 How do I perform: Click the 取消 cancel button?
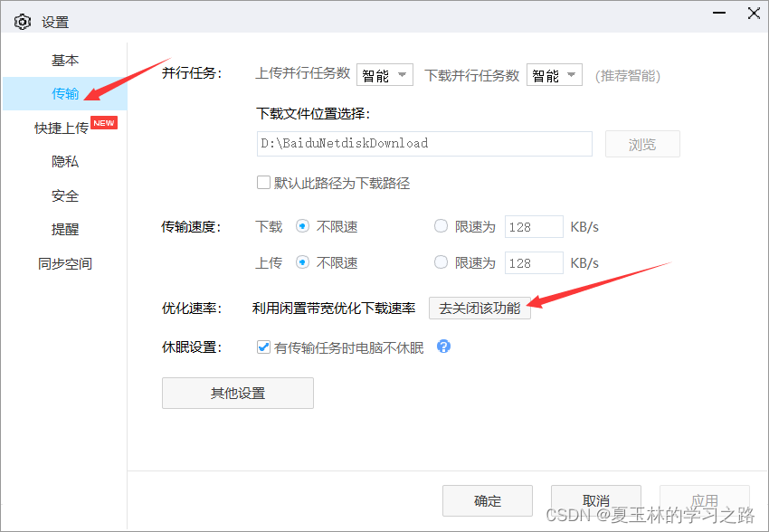point(596,500)
